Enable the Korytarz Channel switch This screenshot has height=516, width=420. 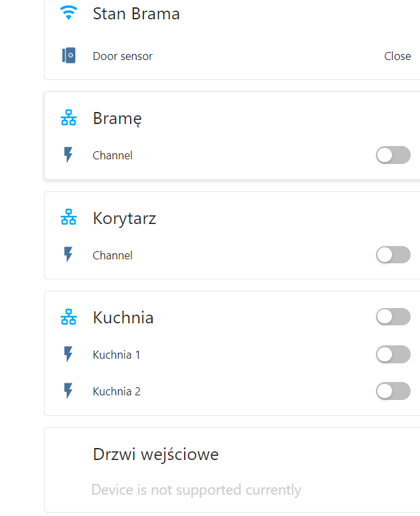pyautogui.click(x=393, y=255)
